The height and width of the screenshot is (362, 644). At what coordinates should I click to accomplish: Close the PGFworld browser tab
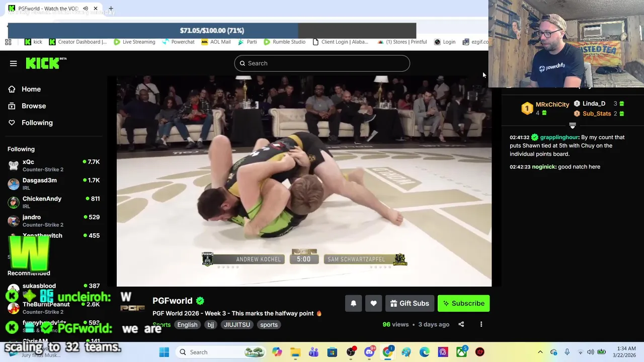(95, 9)
